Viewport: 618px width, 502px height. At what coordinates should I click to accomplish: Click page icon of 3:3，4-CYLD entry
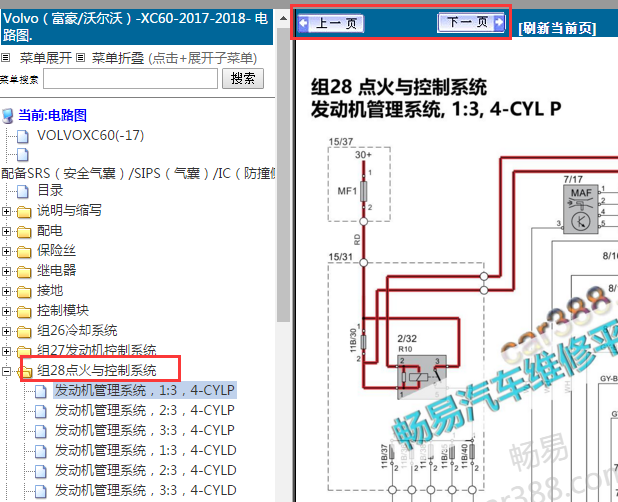[41, 492]
